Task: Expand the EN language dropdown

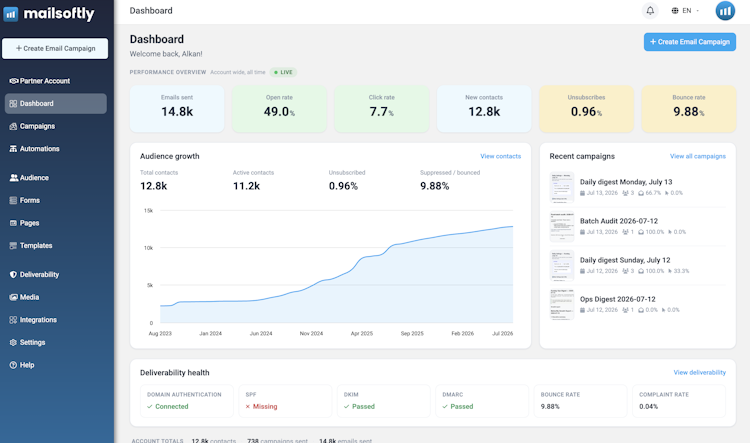Action: [x=685, y=11]
